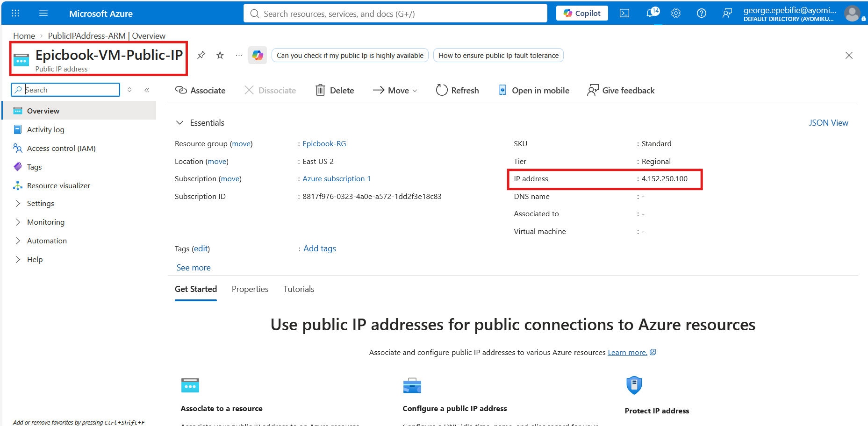The image size is (868, 426).
Task: Open the Copilot icon beside resource title
Action: click(258, 55)
